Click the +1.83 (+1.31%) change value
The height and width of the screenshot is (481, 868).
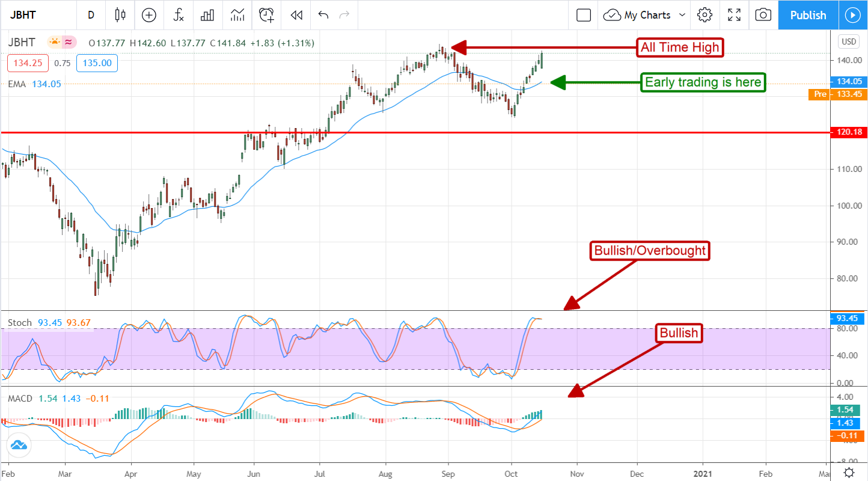[x=283, y=43]
